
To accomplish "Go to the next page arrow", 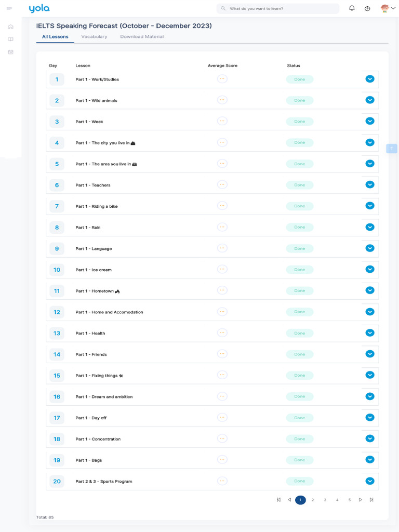I will [361, 500].
